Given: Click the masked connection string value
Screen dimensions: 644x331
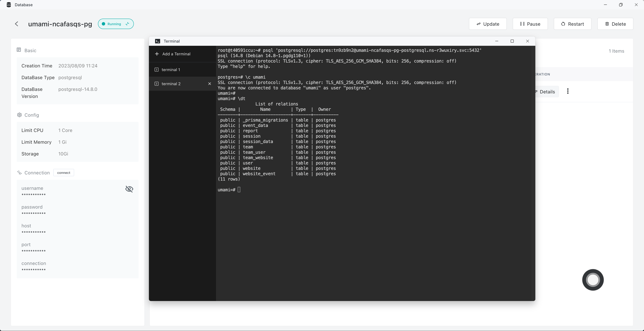Looking at the screenshot, I should tap(34, 270).
